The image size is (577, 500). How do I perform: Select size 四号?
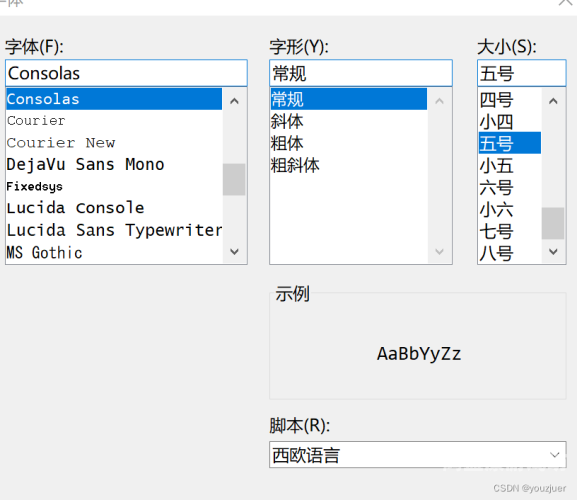[x=510, y=99]
